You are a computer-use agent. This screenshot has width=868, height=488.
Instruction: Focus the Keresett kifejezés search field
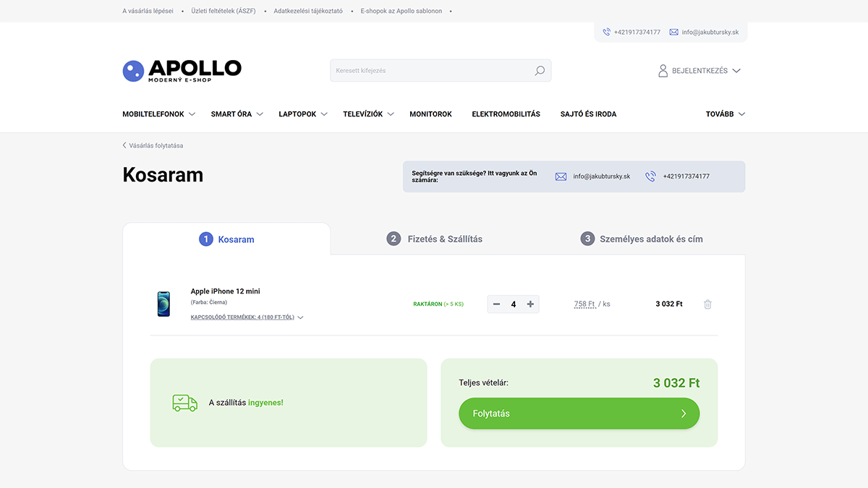[x=441, y=71]
